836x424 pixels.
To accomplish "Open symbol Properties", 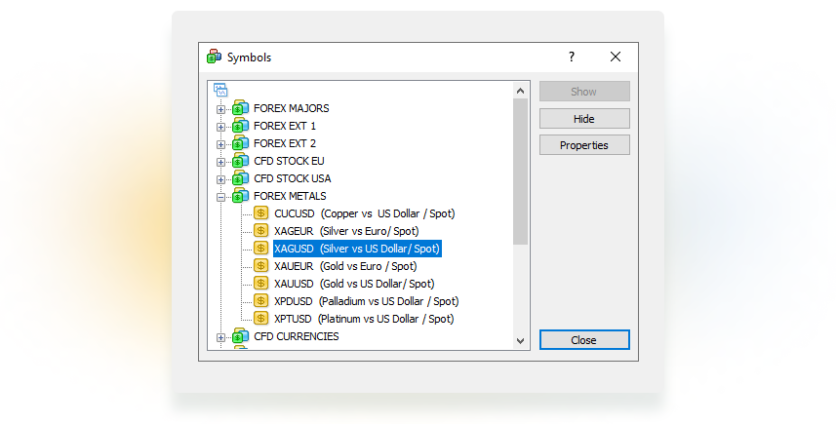I will click(584, 145).
